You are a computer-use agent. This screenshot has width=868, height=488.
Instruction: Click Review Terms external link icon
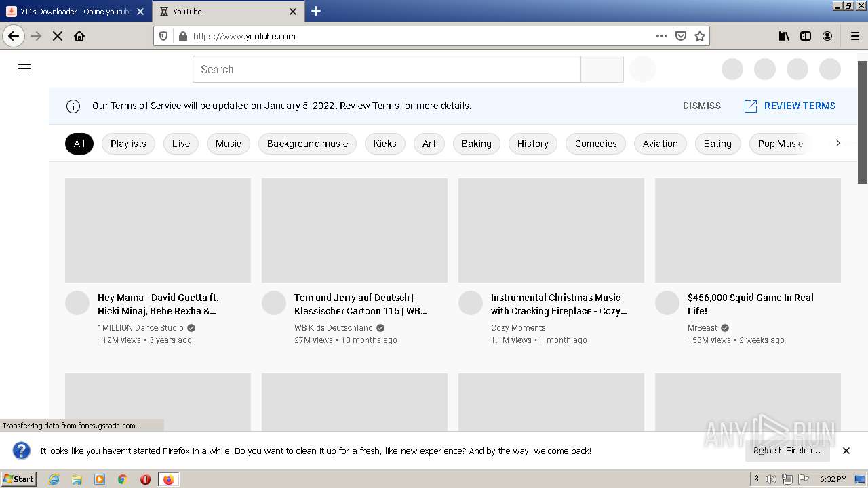click(751, 106)
